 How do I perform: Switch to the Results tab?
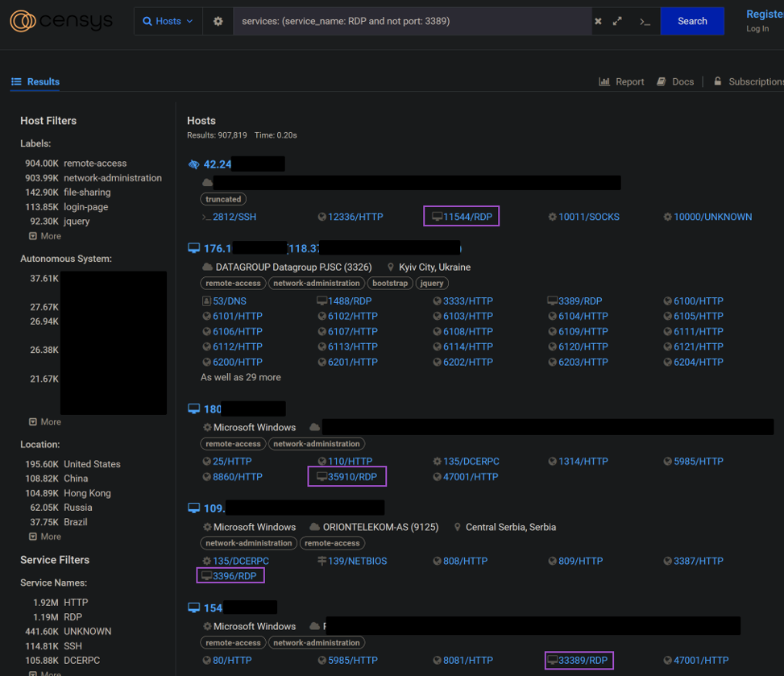click(43, 81)
